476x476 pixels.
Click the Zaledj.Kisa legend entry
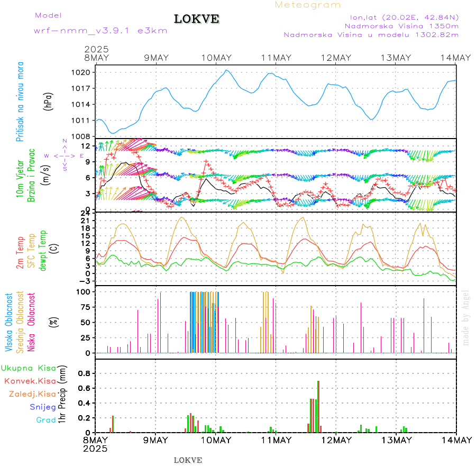(32, 393)
